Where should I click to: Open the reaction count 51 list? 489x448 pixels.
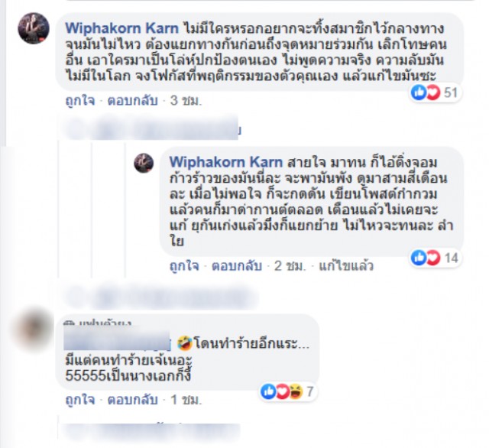pos(450,93)
